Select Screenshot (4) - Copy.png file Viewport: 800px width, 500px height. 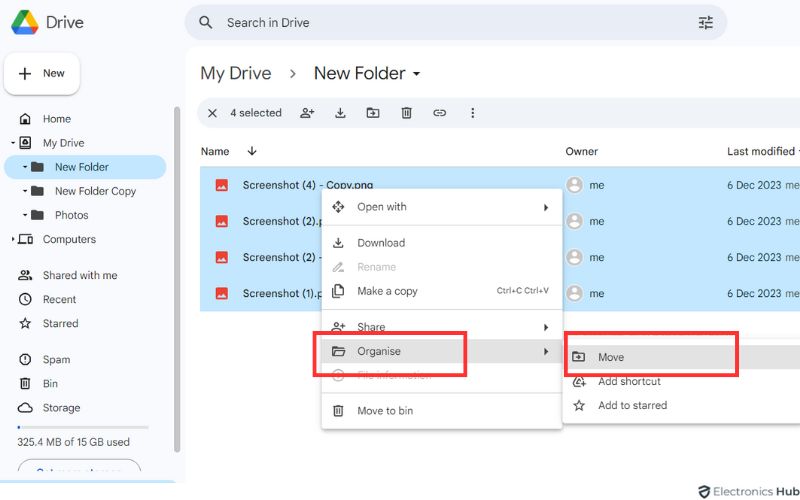308,185
